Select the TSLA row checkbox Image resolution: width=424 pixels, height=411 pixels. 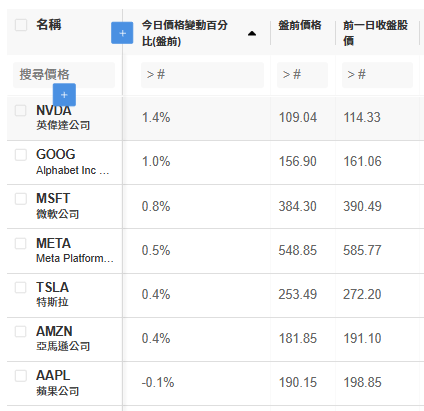point(21,287)
